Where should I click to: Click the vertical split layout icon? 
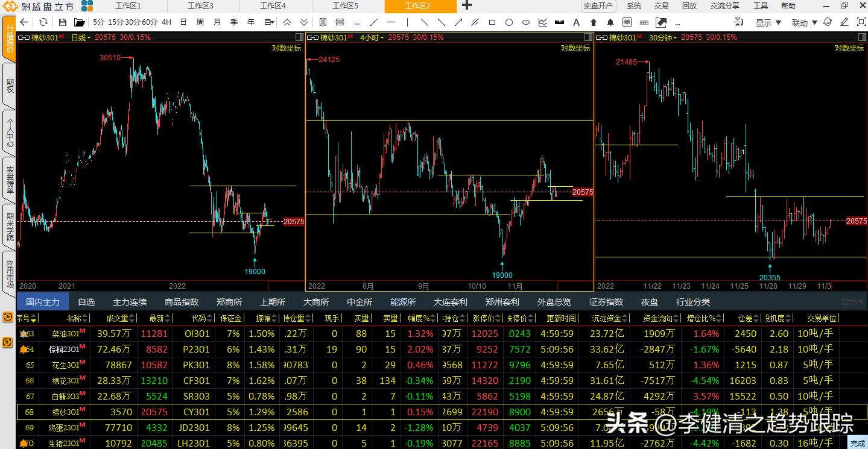[x=323, y=22]
